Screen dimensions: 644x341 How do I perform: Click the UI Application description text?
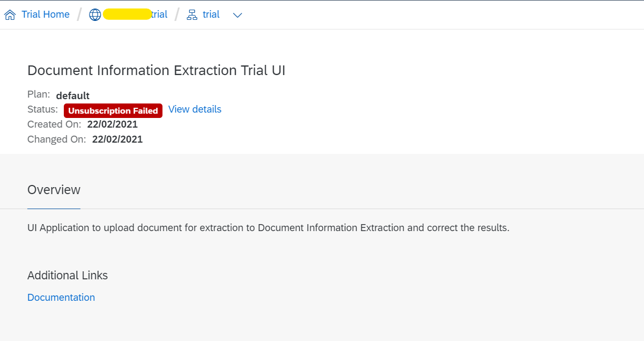click(x=268, y=228)
